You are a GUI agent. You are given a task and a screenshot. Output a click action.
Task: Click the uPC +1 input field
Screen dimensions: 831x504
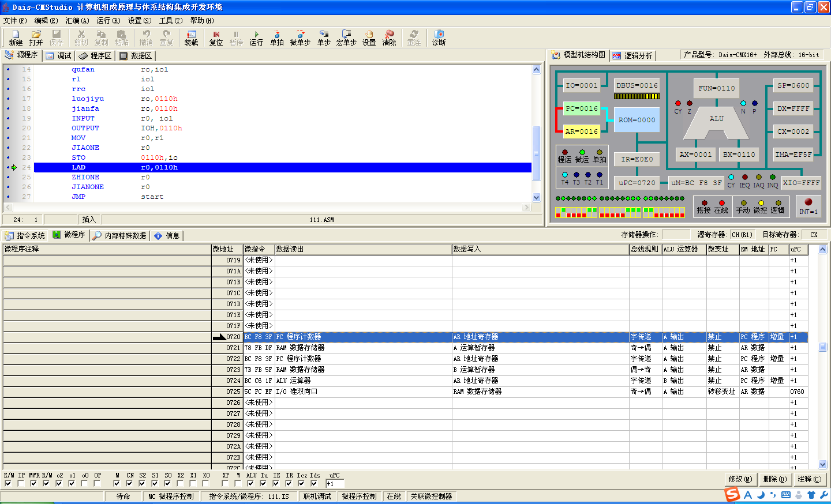coord(335,483)
